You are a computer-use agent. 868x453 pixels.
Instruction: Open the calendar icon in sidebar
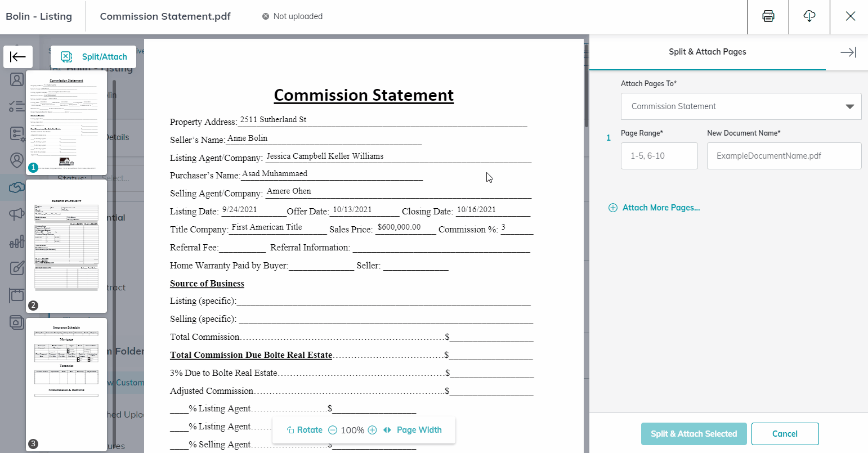(17, 295)
